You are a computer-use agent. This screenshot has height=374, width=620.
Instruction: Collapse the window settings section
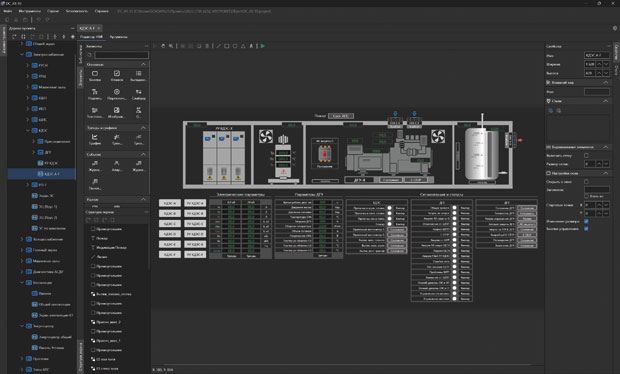click(x=606, y=173)
